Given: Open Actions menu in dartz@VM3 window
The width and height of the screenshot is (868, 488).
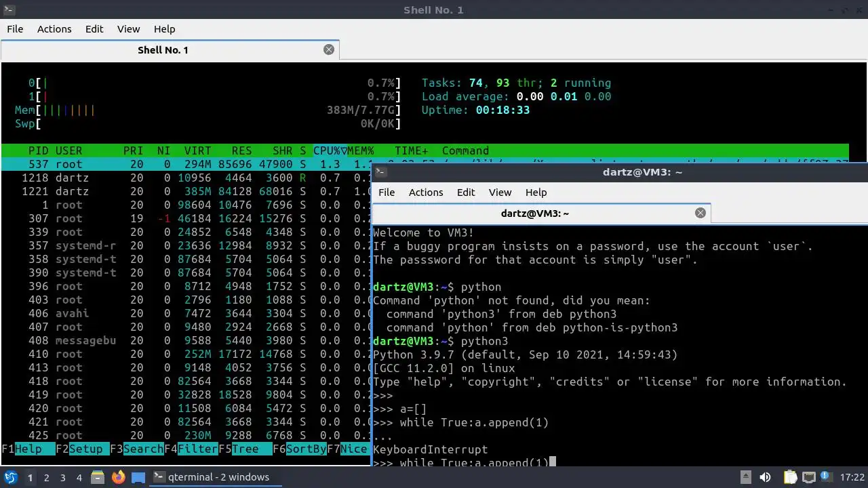Looking at the screenshot, I should (x=426, y=192).
